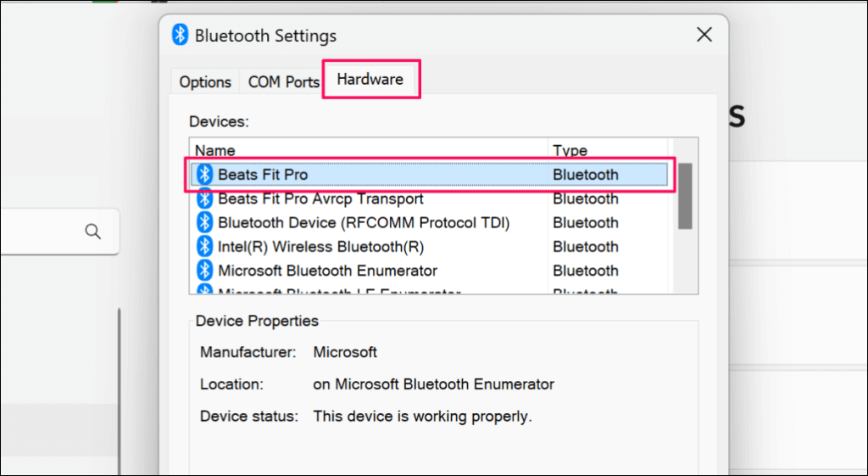Close the Bluetooth Settings dialog

coord(704,36)
